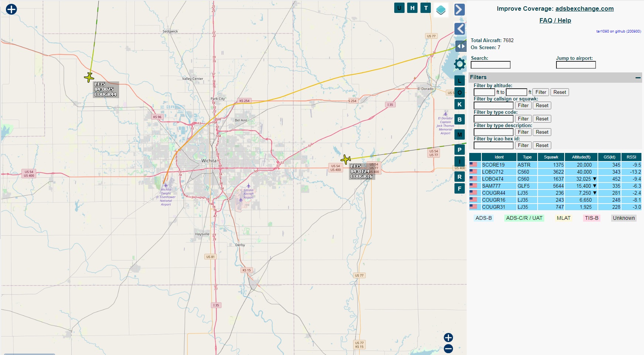Click the R map button
This screenshot has height=355, width=644.
[460, 177]
